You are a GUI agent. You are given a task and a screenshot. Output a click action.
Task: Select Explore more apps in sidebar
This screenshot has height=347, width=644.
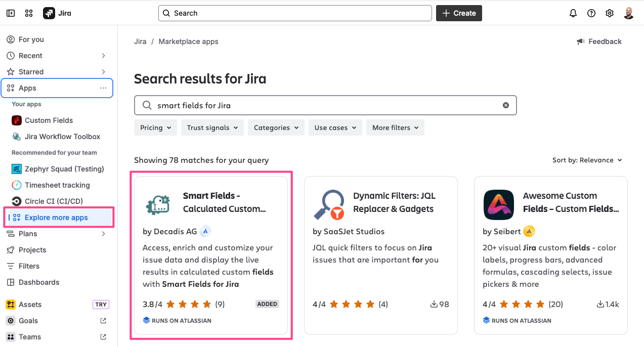click(x=56, y=218)
